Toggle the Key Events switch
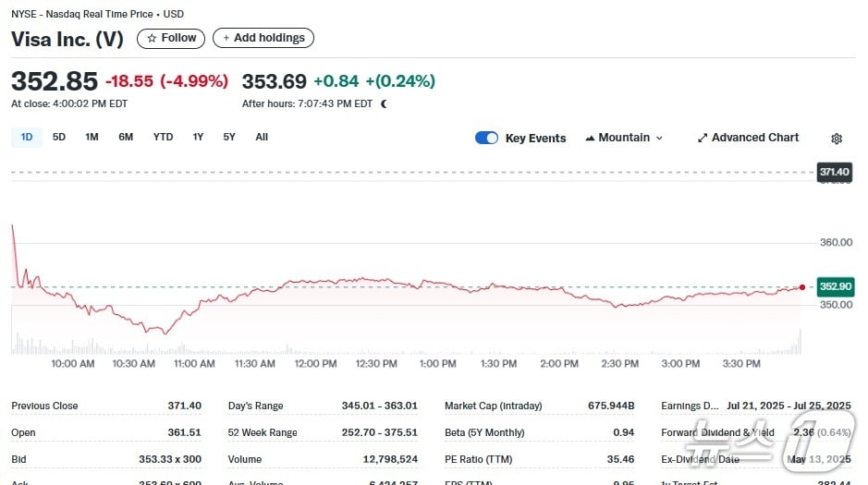This screenshot has width=868, height=485. [486, 138]
